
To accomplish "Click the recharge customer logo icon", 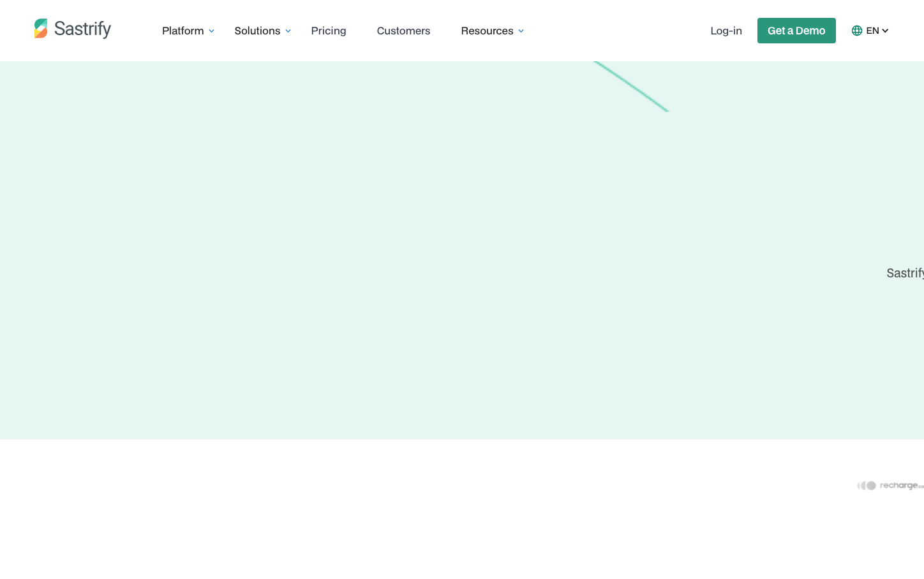I will [x=867, y=486].
